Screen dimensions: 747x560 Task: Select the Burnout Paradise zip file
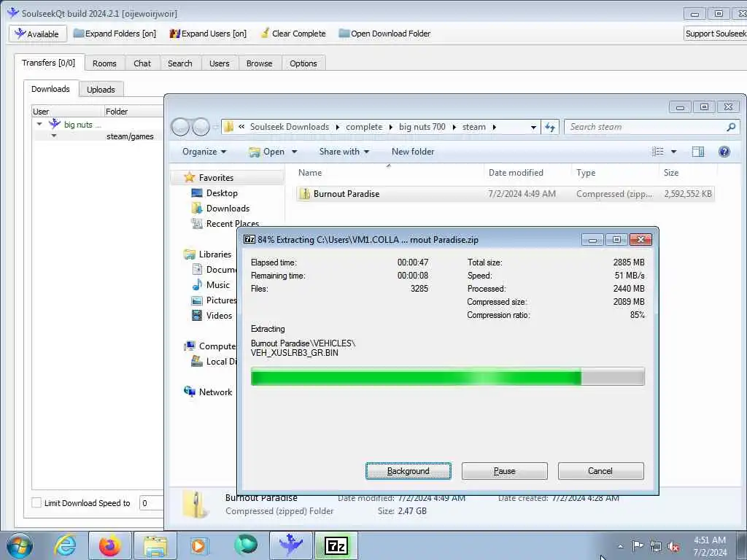point(505,194)
